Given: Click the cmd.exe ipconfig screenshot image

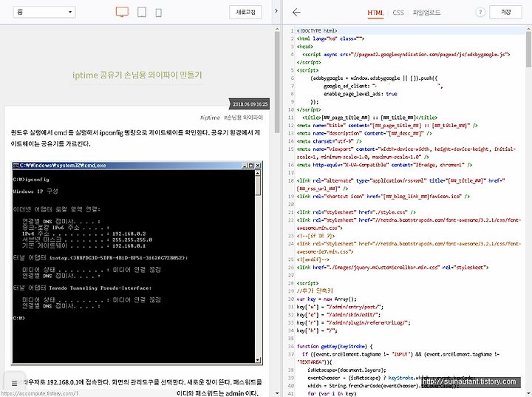Looking at the screenshot, I should tap(137, 263).
